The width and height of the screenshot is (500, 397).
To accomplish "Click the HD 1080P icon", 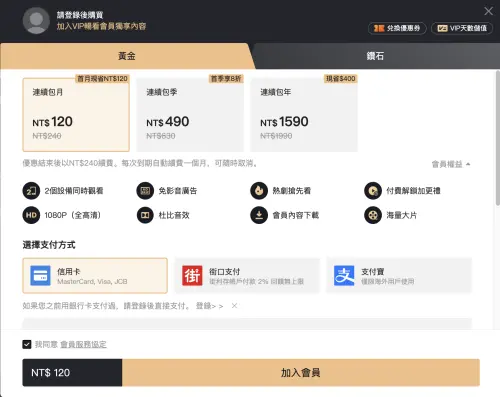I will tap(31, 215).
